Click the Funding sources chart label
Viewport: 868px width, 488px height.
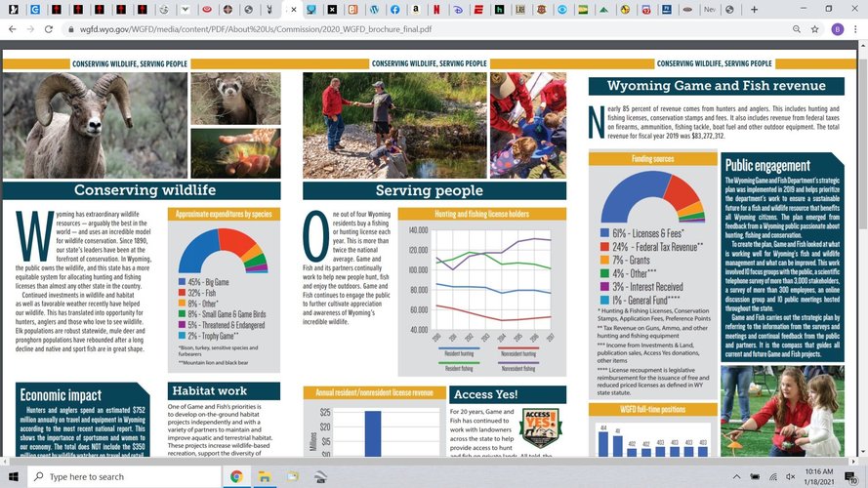tap(652, 159)
